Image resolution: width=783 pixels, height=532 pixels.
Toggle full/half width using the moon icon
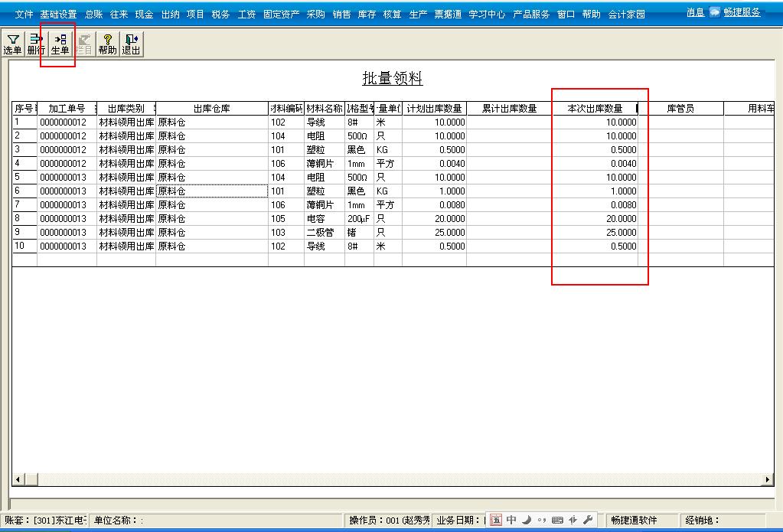tap(526, 520)
